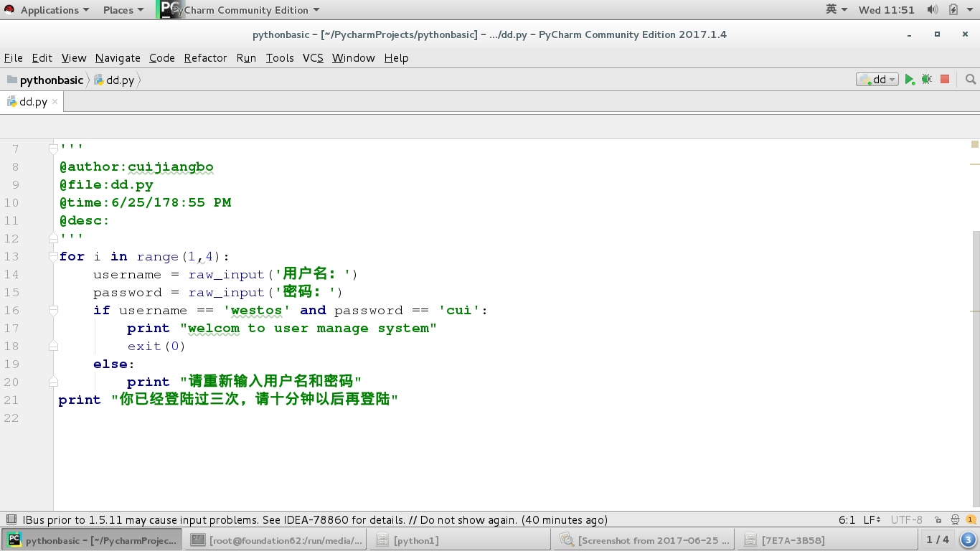
Task: Click the else keyword on line 19
Action: coord(110,364)
